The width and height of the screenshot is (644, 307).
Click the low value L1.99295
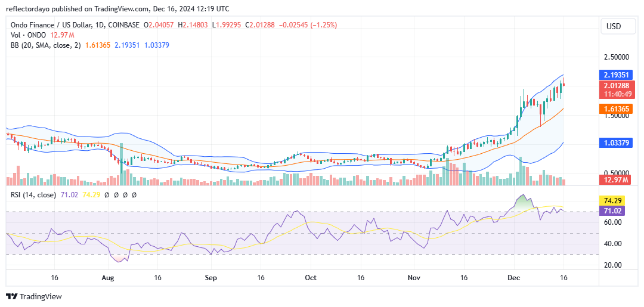(227, 25)
